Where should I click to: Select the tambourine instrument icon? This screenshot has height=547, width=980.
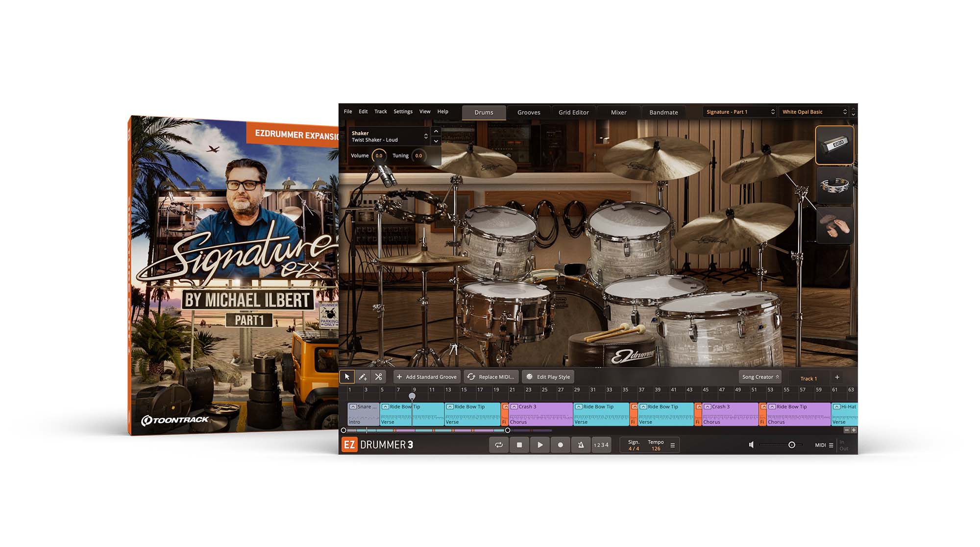pos(834,186)
